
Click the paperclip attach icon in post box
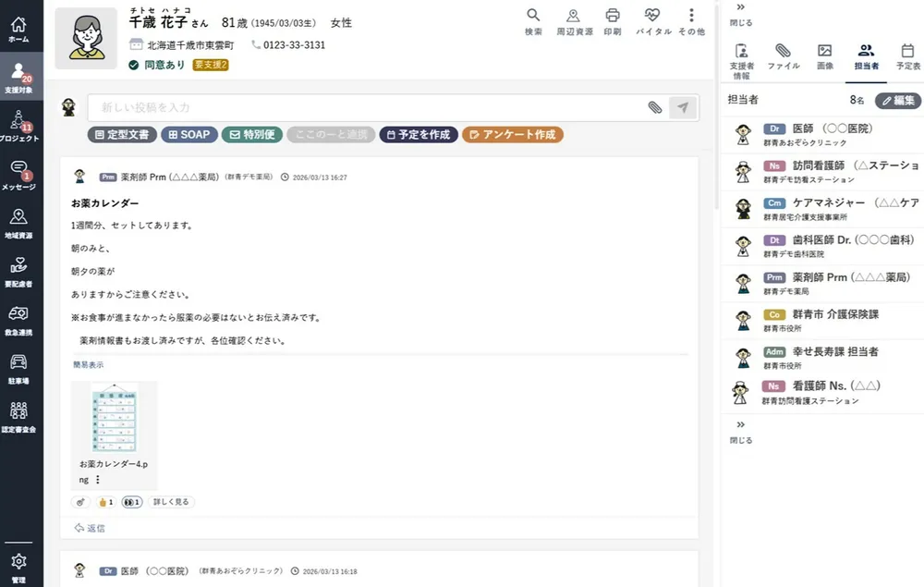point(655,107)
